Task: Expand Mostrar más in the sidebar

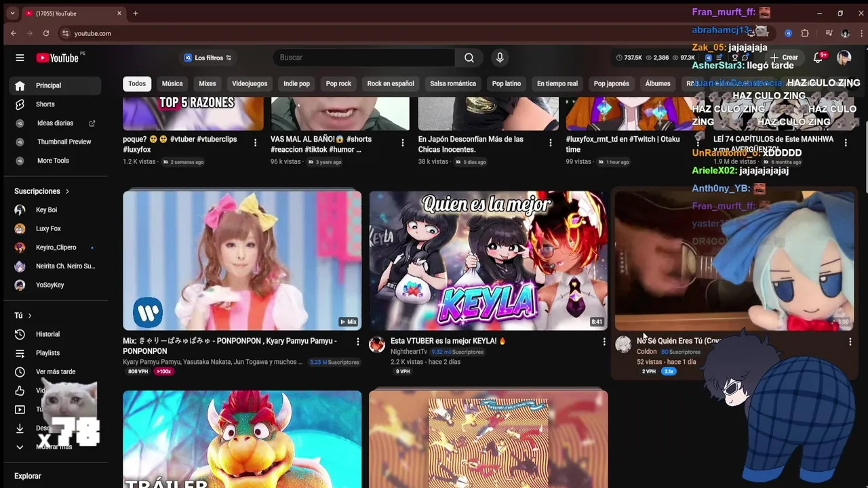Action: [54, 447]
